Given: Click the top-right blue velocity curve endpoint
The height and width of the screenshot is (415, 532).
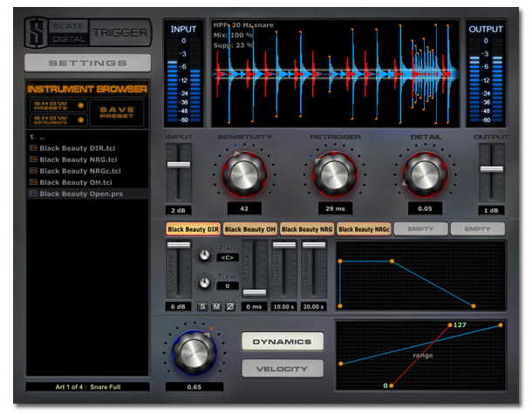Looking at the screenshot, I should tap(501, 325).
